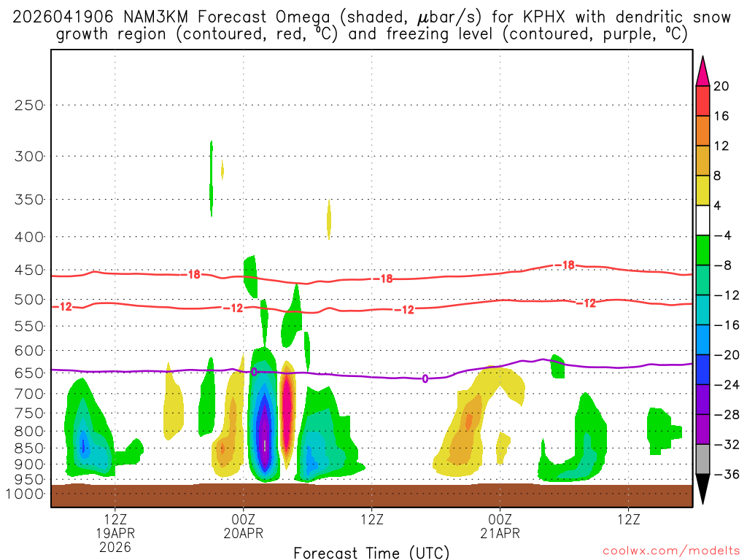Click the Forecast Time (UTC) axis title
Viewport: 747px width, 560px height.
point(371,553)
